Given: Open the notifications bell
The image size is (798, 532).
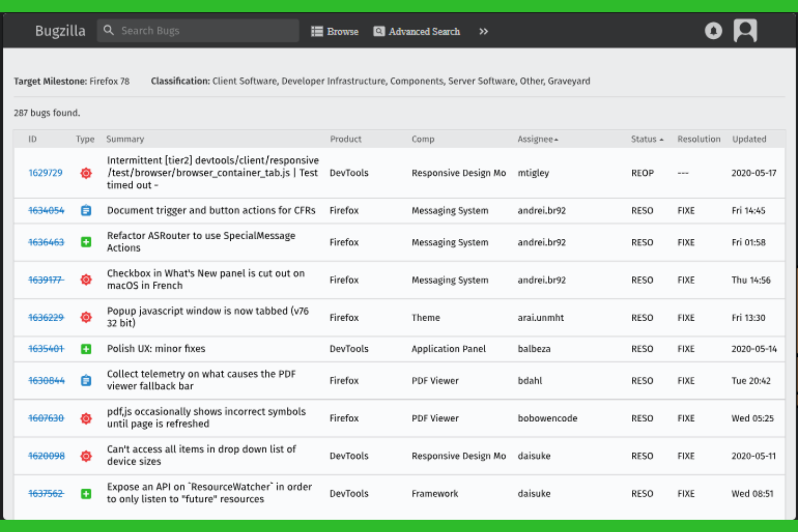Looking at the screenshot, I should [713, 31].
